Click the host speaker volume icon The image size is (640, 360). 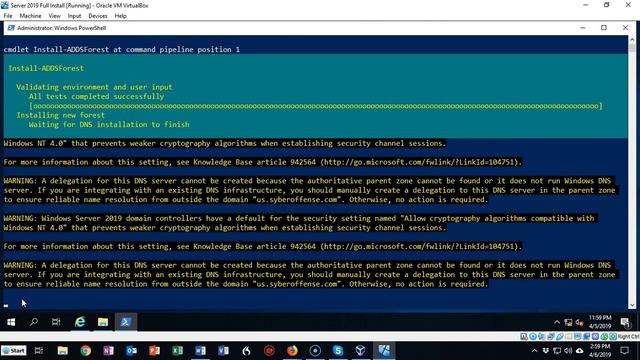click(568, 351)
